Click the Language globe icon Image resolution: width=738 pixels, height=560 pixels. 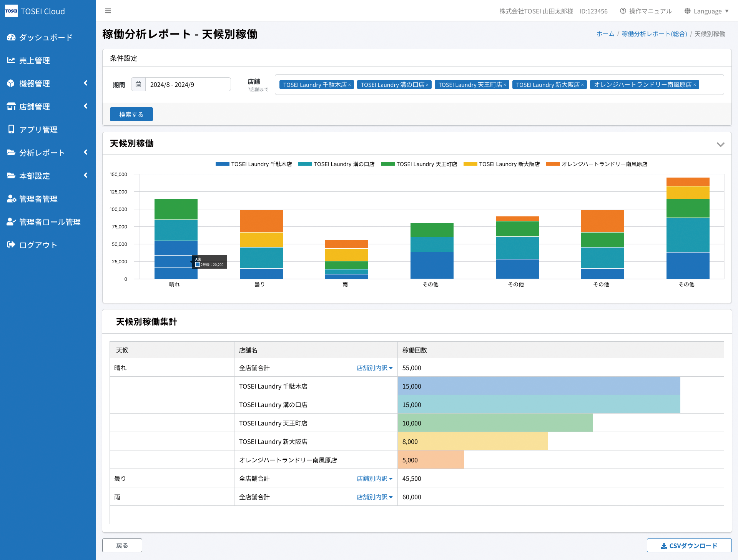coord(688,11)
